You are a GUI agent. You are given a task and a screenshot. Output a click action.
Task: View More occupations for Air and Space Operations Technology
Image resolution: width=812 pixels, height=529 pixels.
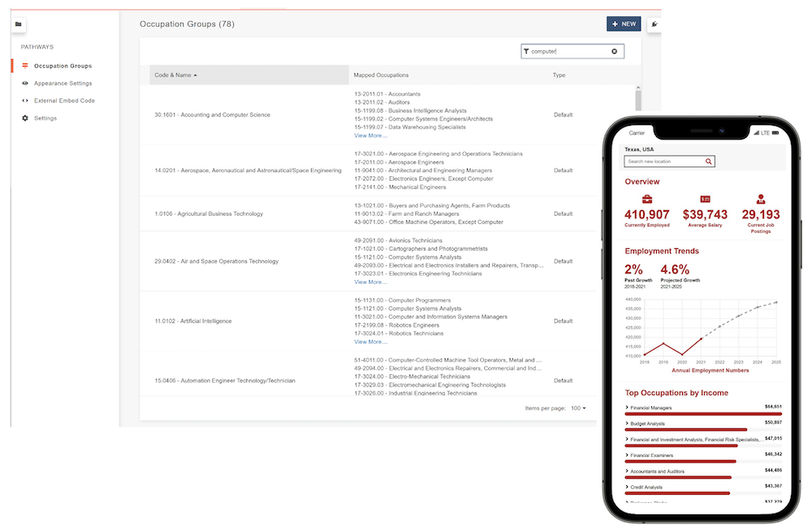pyautogui.click(x=370, y=282)
